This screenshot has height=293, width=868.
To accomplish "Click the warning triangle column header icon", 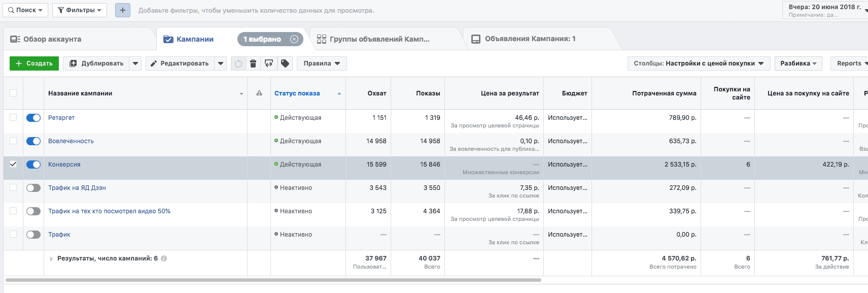I will click(x=259, y=93).
